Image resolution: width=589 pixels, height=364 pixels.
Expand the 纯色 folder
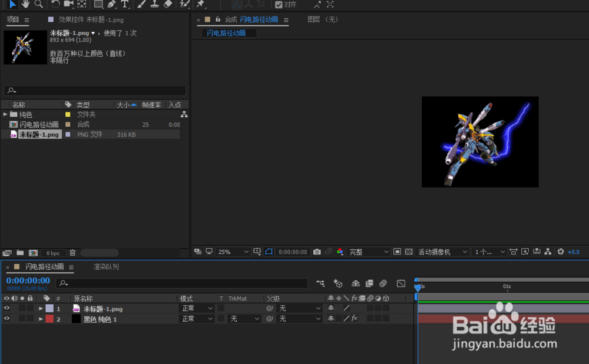click(5, 114)
